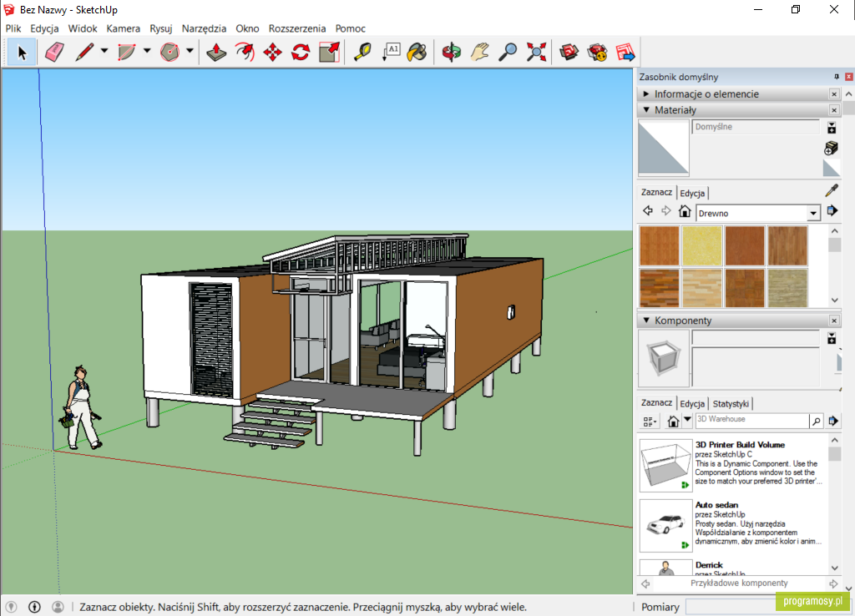Viewport: 855px width, 616px height.
Task: Switch to Materials Edycja tab
Action: pyautogui.click(x=692, y=193)
